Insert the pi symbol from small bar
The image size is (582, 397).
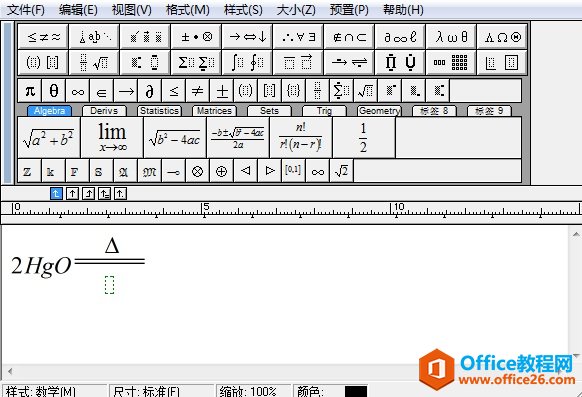pos(30,91)
